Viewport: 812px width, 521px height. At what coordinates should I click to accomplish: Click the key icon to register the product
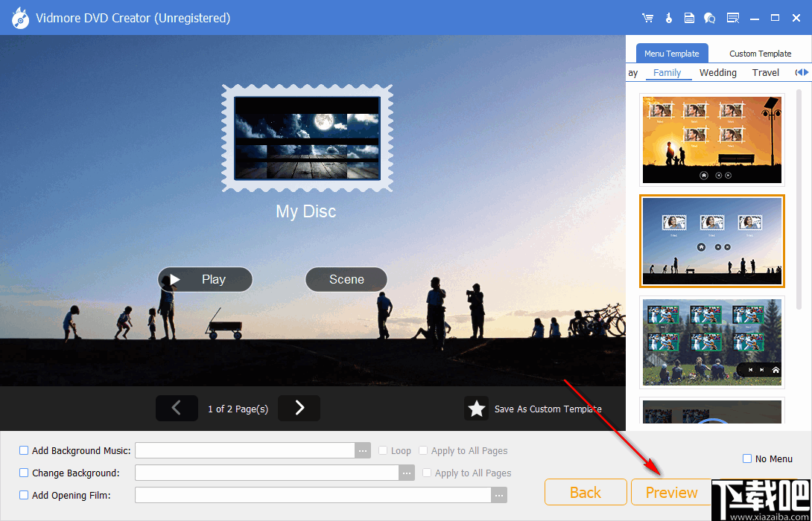[x=668, y=17]
